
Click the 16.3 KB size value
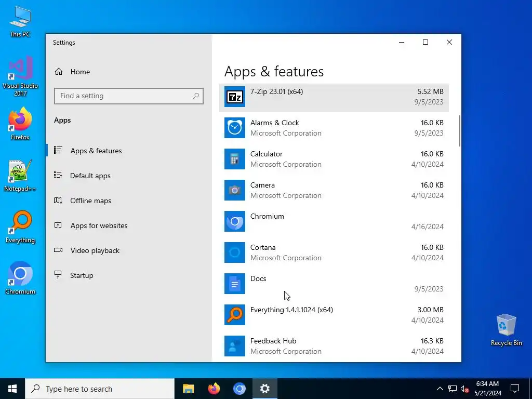point(432,341)
